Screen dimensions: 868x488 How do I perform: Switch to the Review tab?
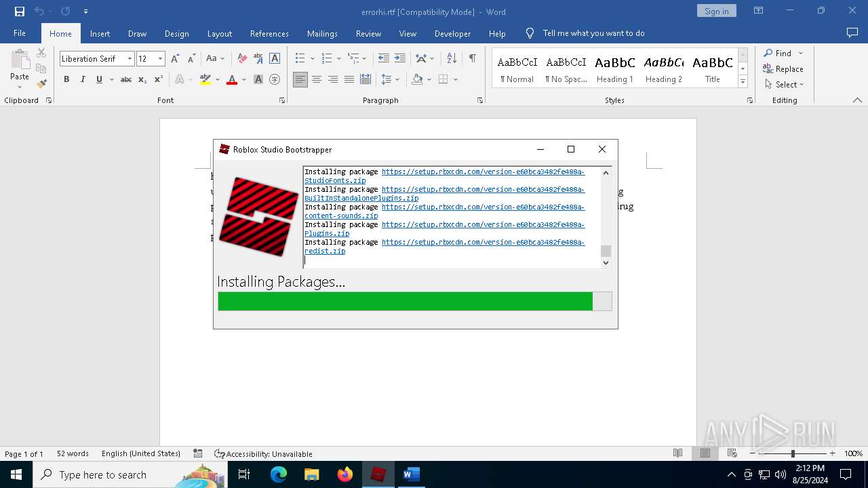tap(368, 33)
